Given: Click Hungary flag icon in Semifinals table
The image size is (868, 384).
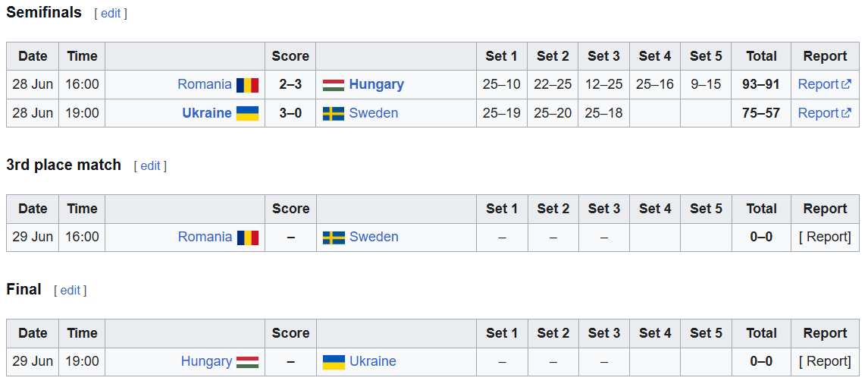Looking at the screenshot, I should tap(334, 85).
